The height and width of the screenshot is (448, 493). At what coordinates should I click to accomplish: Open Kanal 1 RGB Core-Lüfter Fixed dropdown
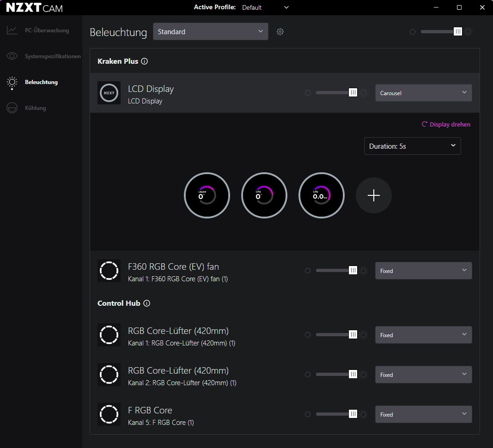[x=423, y=335]
